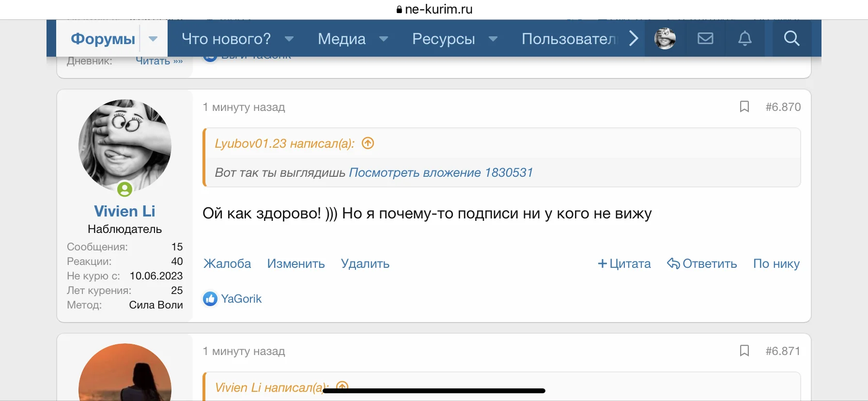Go to the Медиа section
This screenshot has height=401, width=868.
pos(341,39)
